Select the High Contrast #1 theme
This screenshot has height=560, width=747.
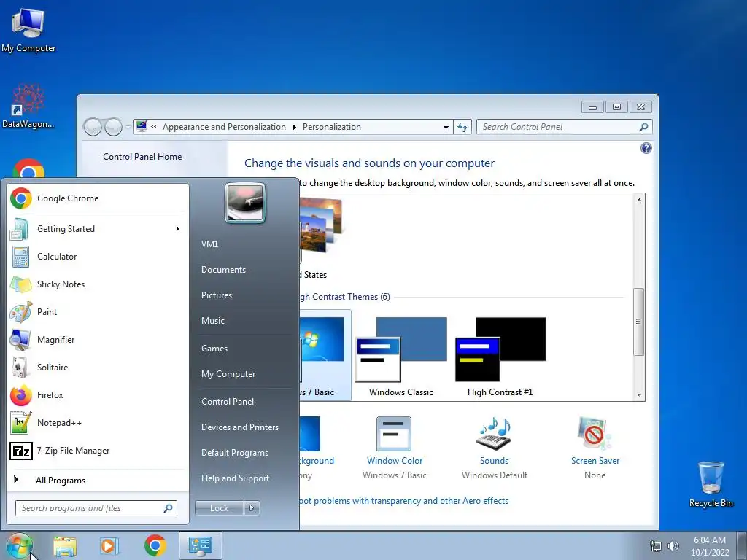(500, 357)
